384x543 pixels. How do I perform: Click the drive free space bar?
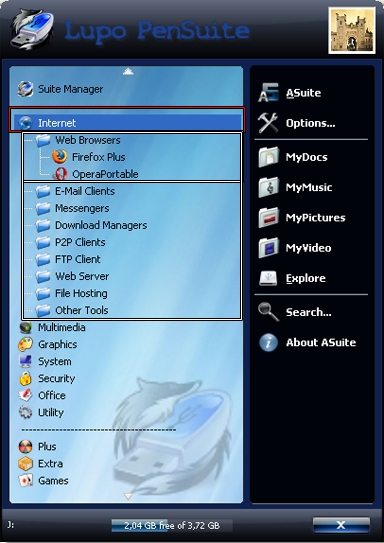pyautogui.click(x=172, y=525)
